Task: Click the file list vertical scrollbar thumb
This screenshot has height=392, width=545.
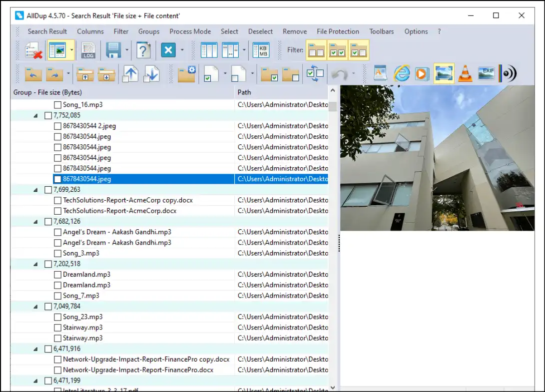Action: [333, 106]
